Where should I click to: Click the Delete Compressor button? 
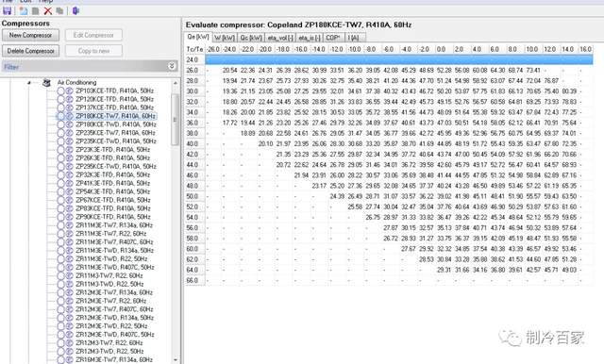30,51
